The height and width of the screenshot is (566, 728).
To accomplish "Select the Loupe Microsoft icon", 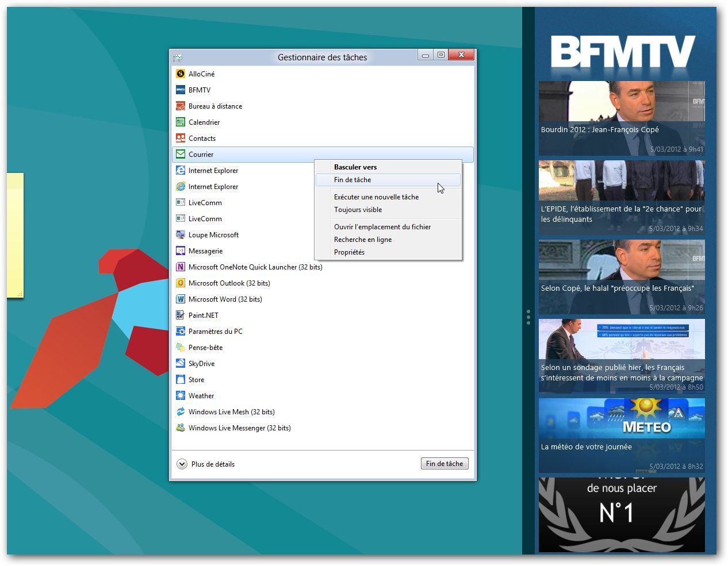I will click(181, 234).
